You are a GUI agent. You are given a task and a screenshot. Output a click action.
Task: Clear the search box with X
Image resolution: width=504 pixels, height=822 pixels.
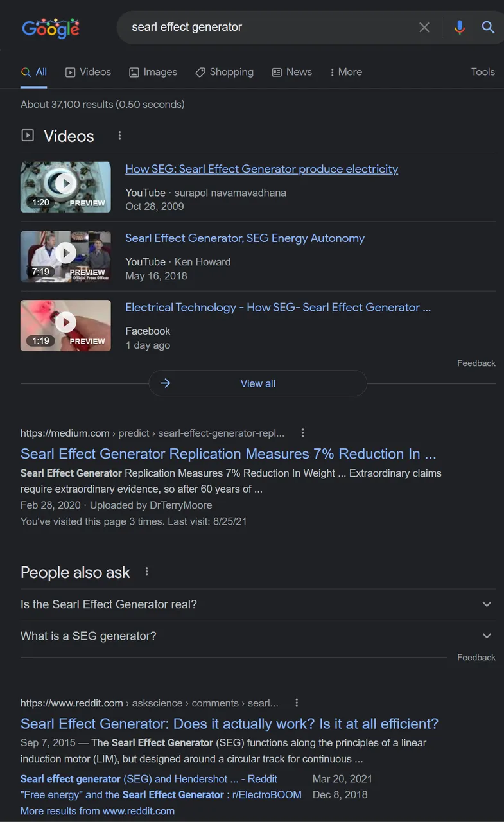(424, 27)
